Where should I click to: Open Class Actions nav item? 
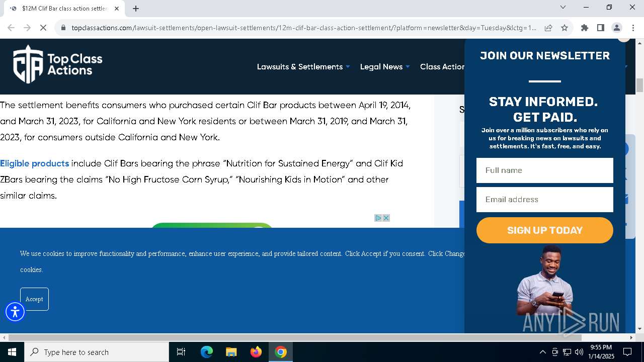442,66
